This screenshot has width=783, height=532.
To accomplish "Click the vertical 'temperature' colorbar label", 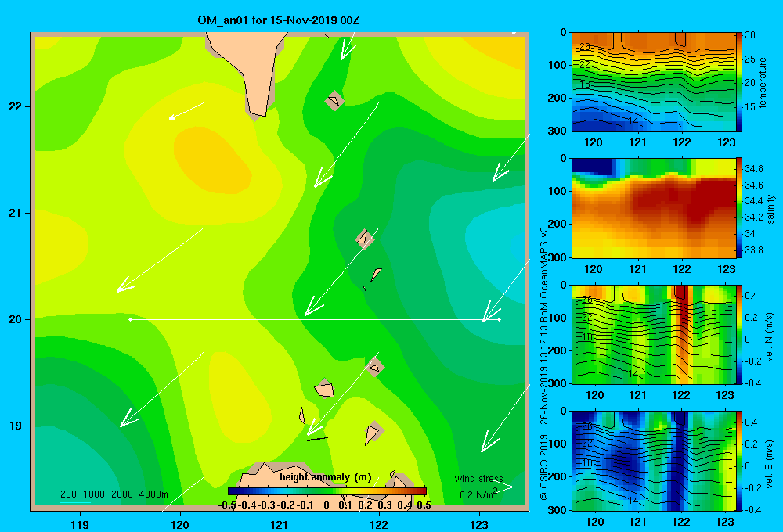I will 763,82.
